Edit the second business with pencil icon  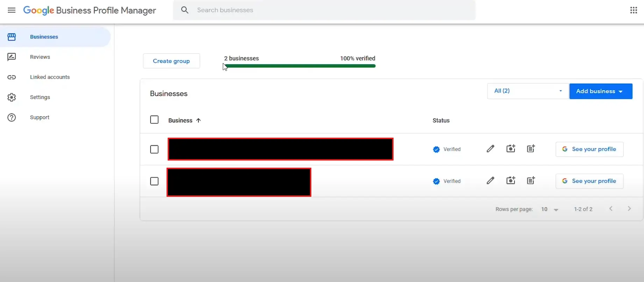[x=490, y=181]
